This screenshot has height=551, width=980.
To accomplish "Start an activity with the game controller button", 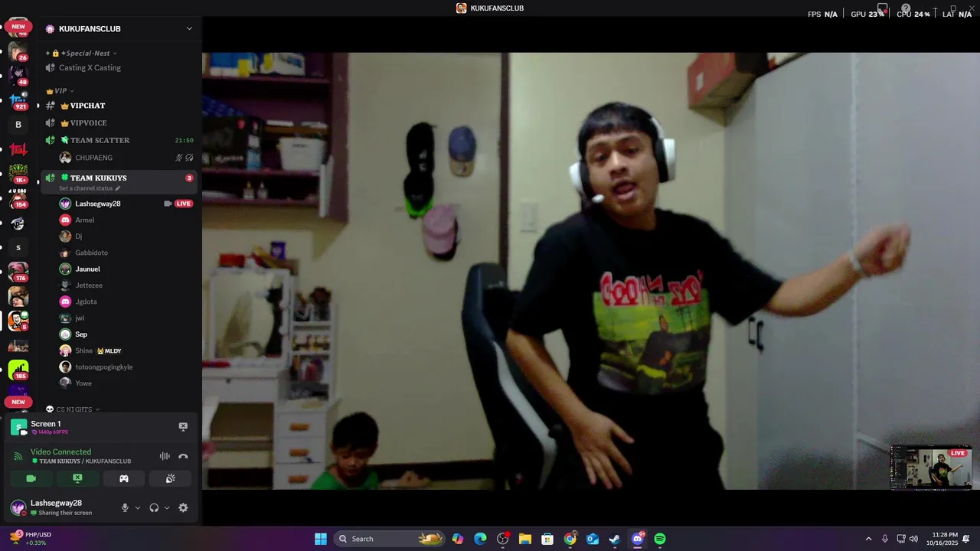I will [124, 478].
